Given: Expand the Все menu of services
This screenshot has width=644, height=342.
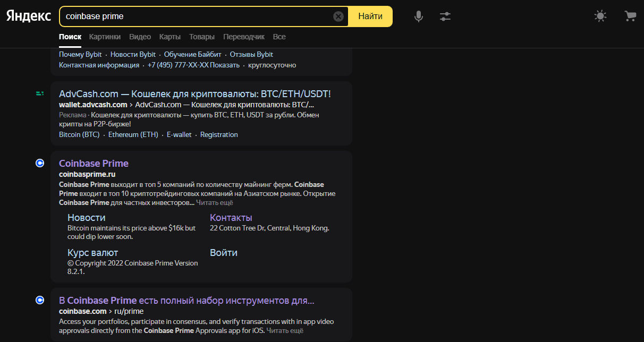Looking at the screenshot, I should [x=279, y=37].
